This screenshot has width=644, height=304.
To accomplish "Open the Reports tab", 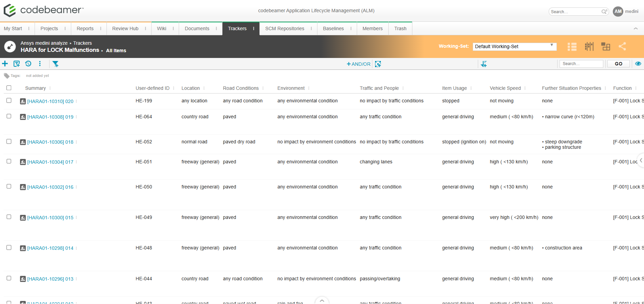I will (x=85, y=28).
